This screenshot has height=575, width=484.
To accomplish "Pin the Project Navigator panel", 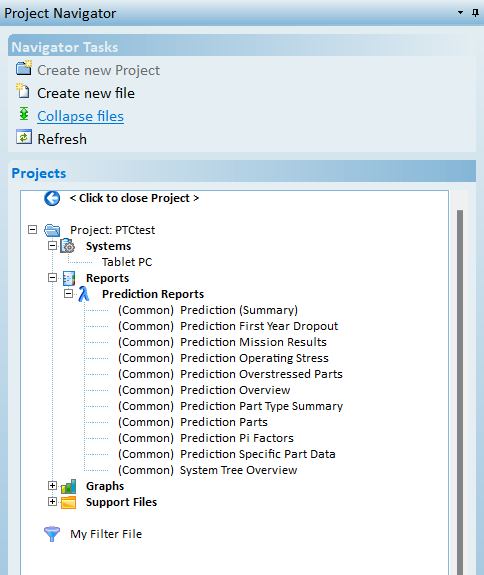I will [475, 13].
